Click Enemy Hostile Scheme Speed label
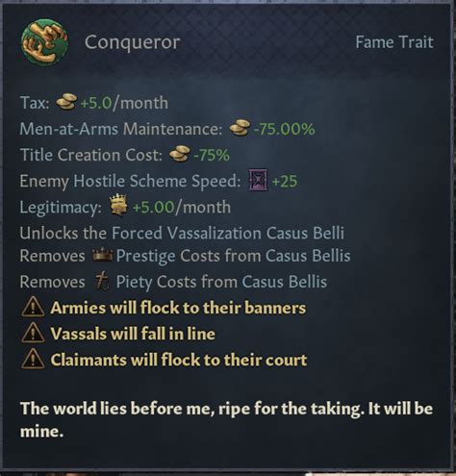The height and width of the screenshot is (476, 456). point(130,181)
